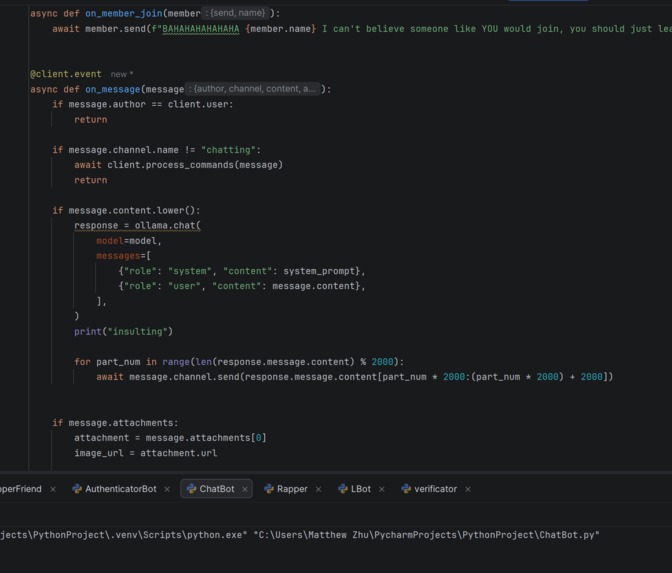This screenshot has width=672, height=573.
Task: Click the 'new *' annotation beside @client.event
Action: (x=122, y=74)
